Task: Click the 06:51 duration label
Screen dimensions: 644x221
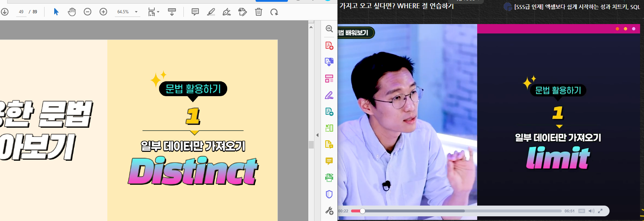Action: tap(569, 211)
